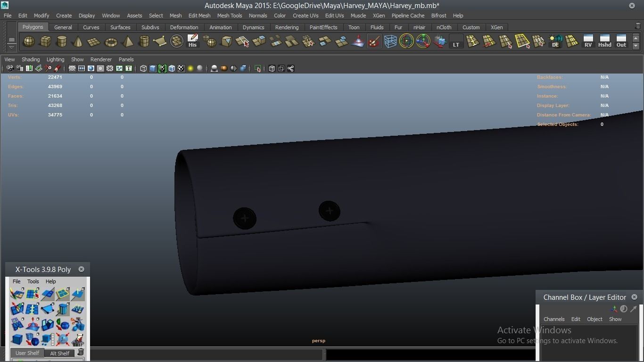
Task: Open the Show menu in Channel Box
Action: tap(615, 319)
